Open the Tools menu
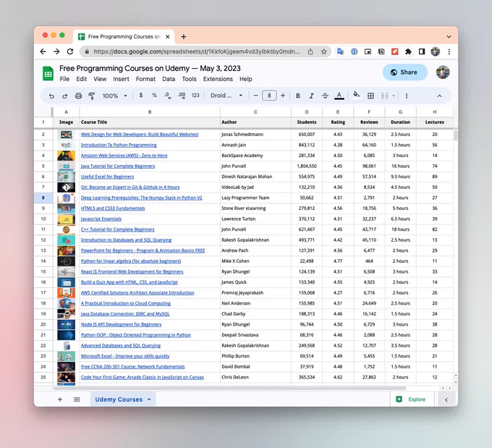The image size is (492, 448). coord(190,79)
